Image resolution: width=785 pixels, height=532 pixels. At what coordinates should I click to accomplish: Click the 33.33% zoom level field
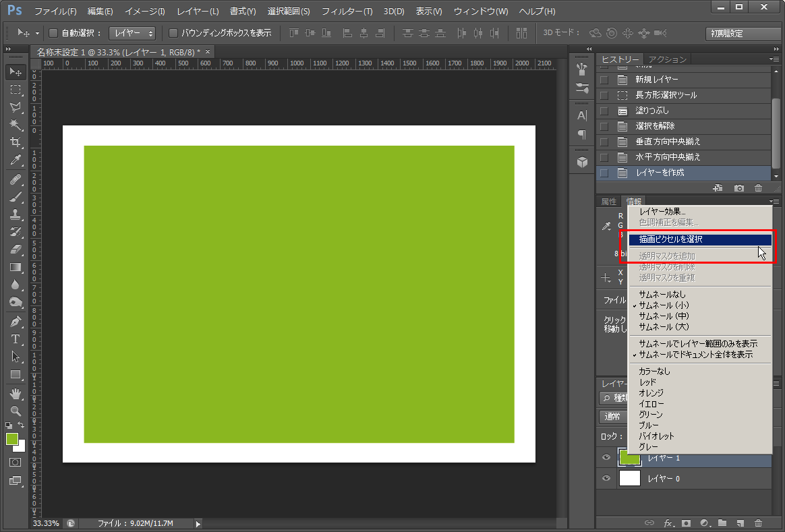(x=47, y=523)
